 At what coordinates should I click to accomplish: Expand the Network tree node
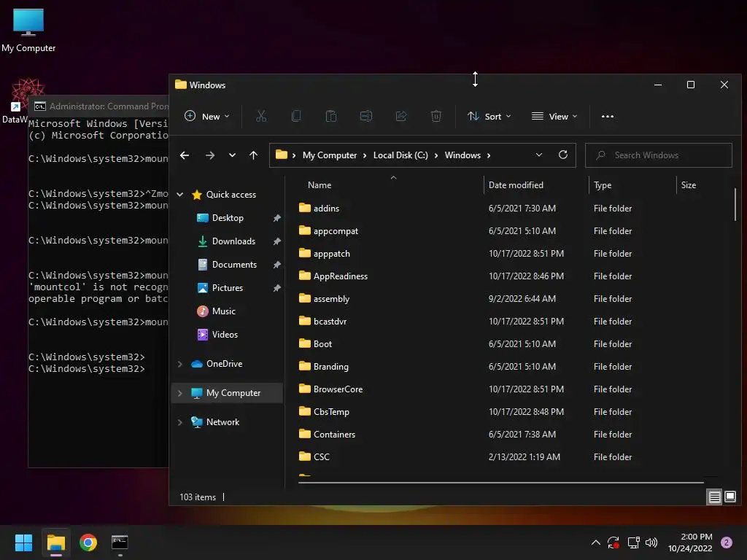point(180,422)
